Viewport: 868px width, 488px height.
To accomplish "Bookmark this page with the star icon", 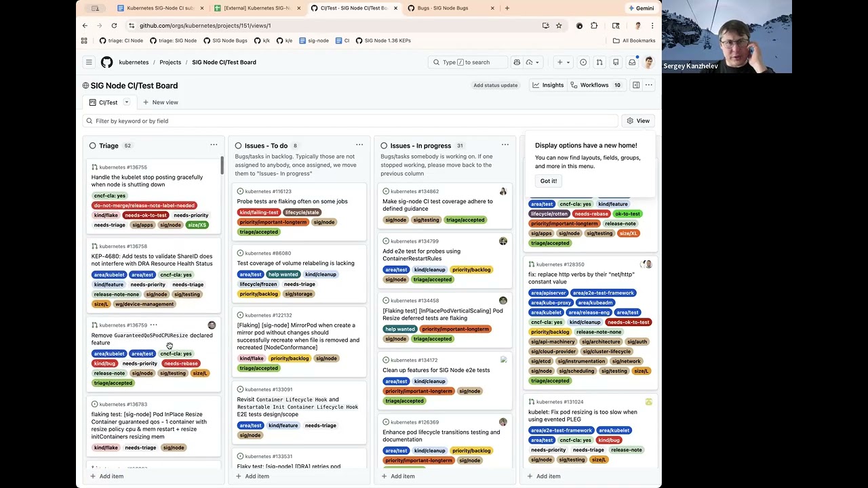I will click(559, 26).
